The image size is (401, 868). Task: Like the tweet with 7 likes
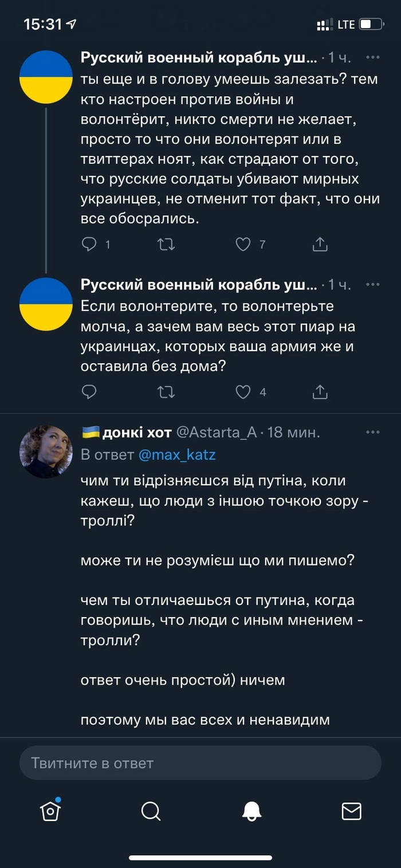coord(243,245)
